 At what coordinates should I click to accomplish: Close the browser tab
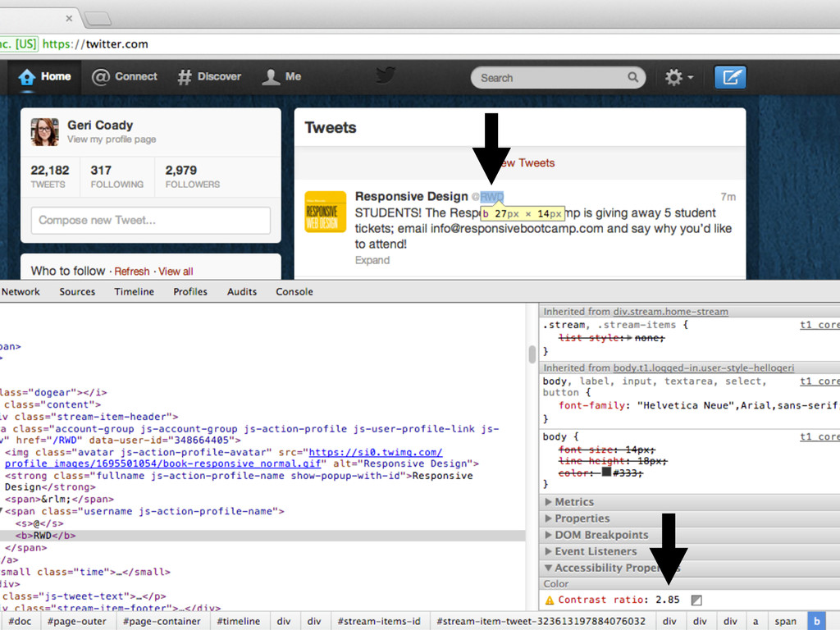tap(69, 18)
